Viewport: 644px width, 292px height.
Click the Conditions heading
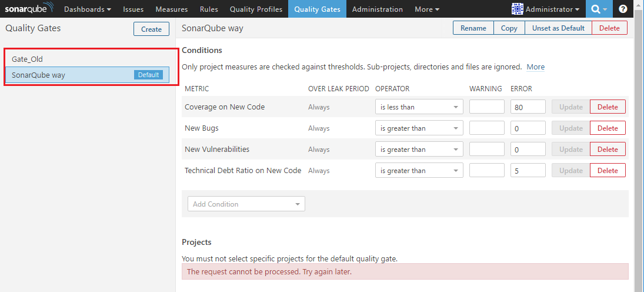click(202, 50)
